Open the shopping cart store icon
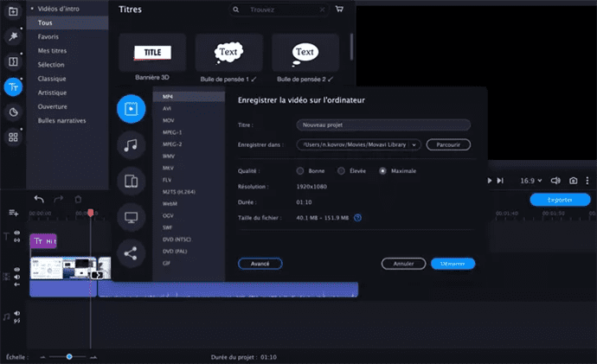 click(339, 10)
